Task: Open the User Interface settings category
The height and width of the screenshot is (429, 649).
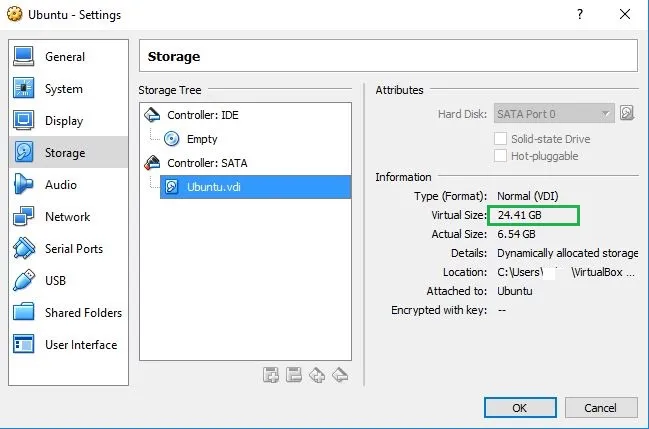Action: coord(68,344)
